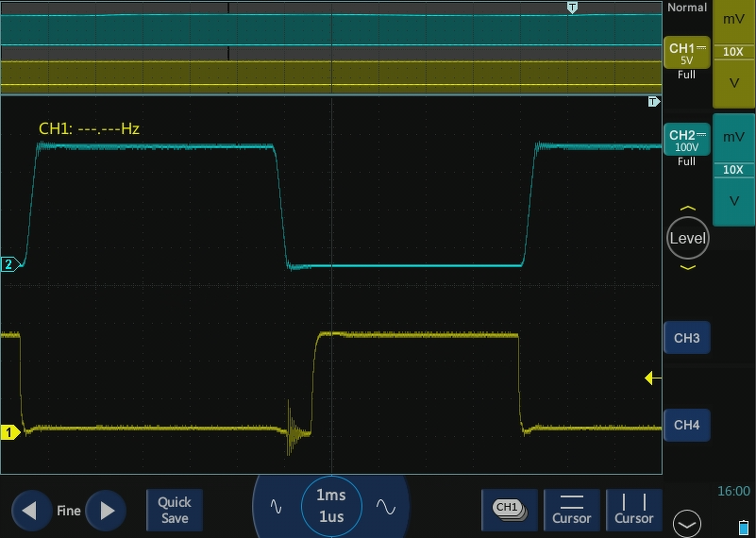The image size is (756, 538).
Task: Expand timebase with the large sine wave icon
Action: (x=386, y=507)
